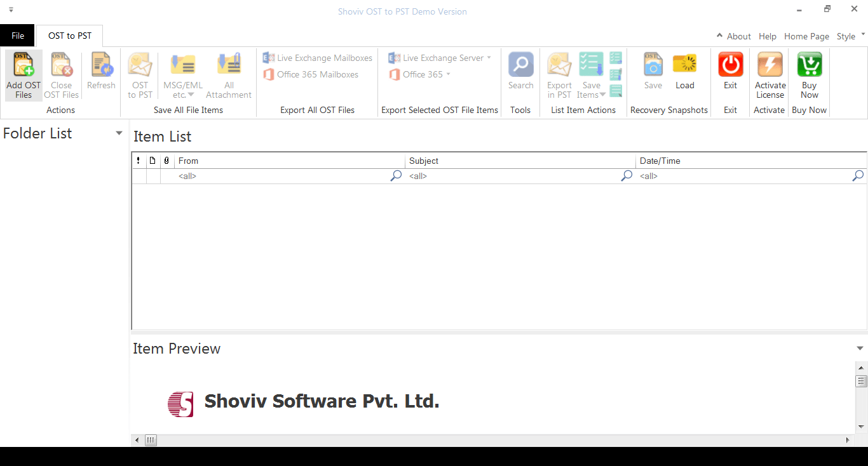Screen dimensions: 868x466
Task: Select Office 365 Mailboxes export option
Action: click(310, 74)
